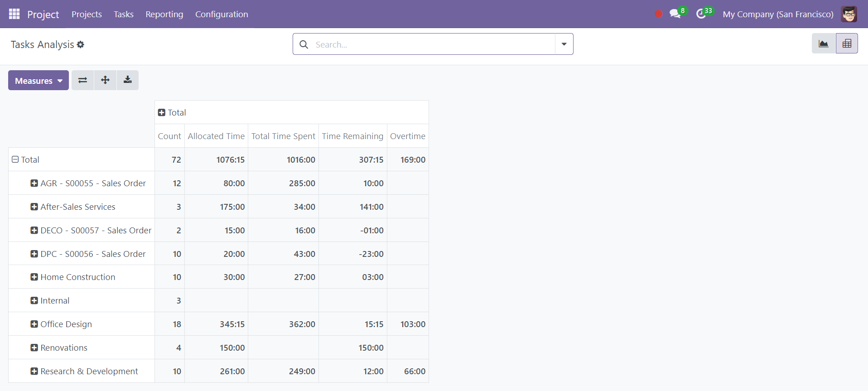
Task: Sort by the Time Remaining column header
Action: tap(352, 136)
